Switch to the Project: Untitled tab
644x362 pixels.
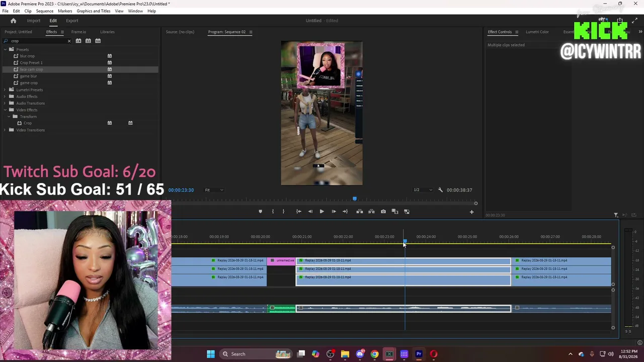(18, 32)
